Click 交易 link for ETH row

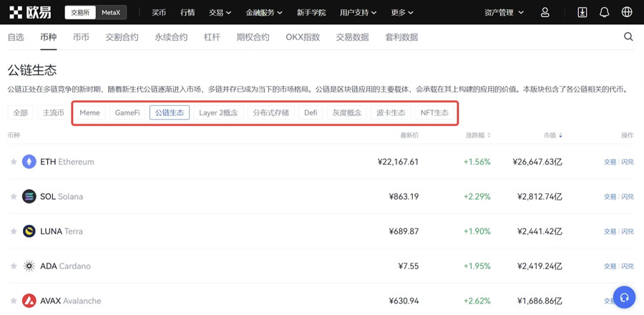point(610,162)
